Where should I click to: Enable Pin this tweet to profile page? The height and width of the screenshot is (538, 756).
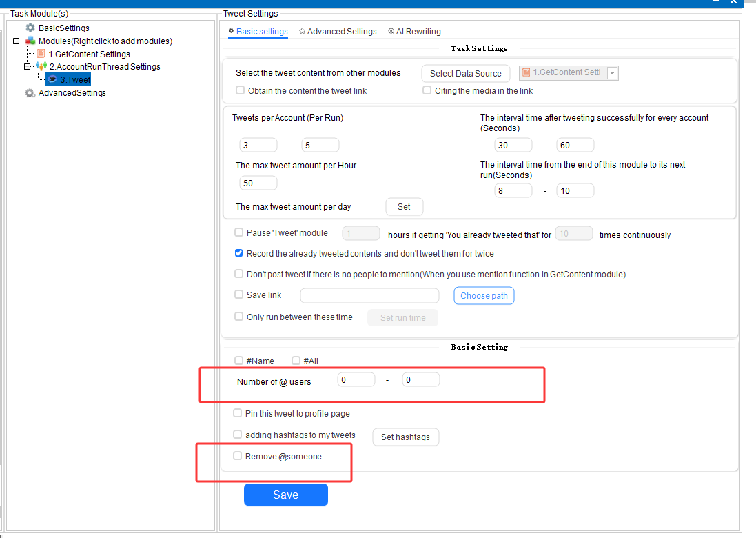pyautogui.click(x=237, y=413)
